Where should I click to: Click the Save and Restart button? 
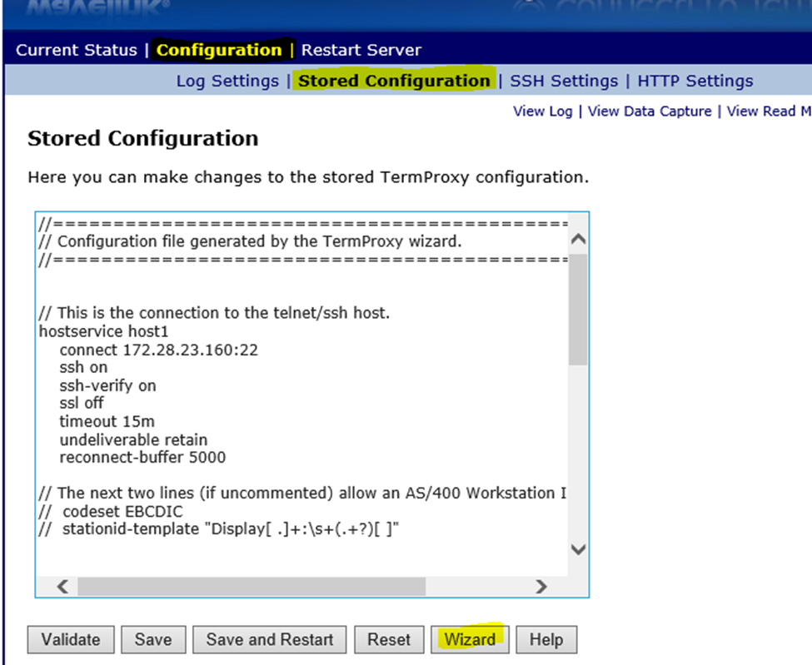[x=269, y=639]
